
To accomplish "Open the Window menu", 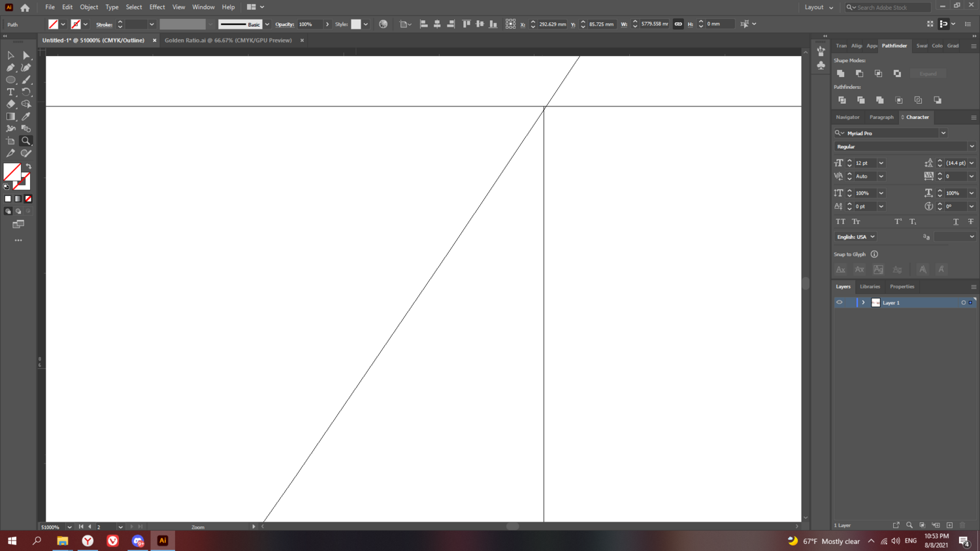I will (203, 7).
